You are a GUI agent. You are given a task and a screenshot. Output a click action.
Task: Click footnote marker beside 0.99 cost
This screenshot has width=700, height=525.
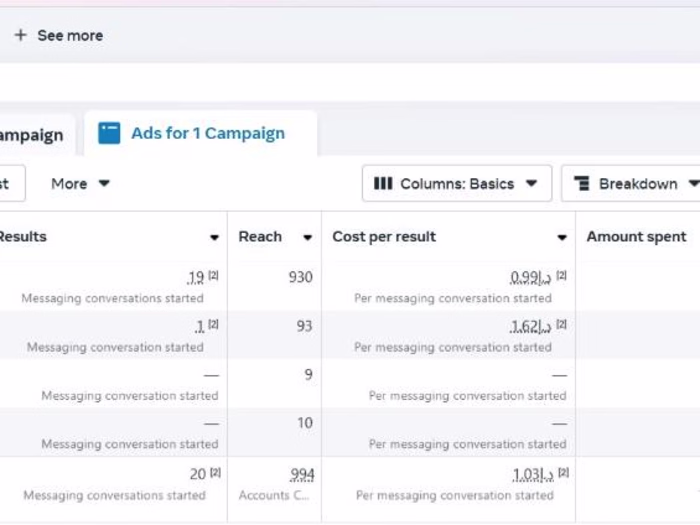561,276
